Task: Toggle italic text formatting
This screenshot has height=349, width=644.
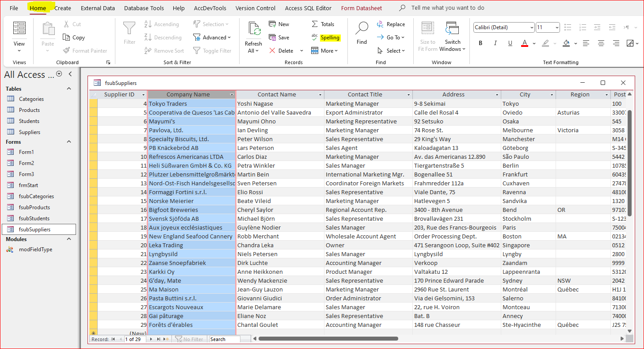Action: click(495, 43)
